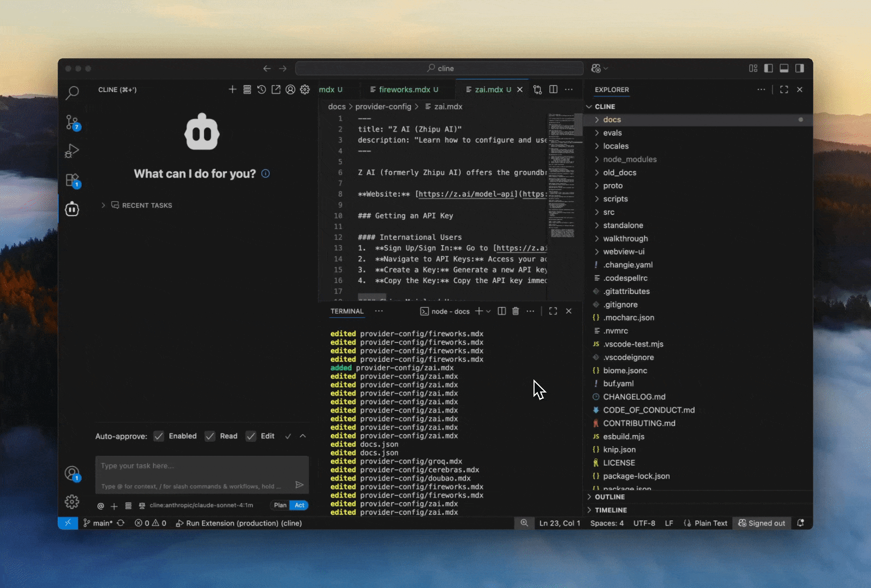Image resolution: width=871 pixels, height=588 pixels.
Task: Click Signed out in status bar
Action: 762,523
